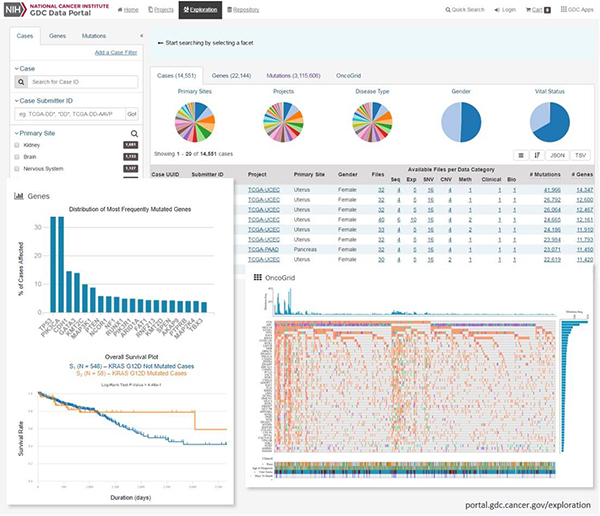Check the Brain primary site checkbox

[18, 157]
